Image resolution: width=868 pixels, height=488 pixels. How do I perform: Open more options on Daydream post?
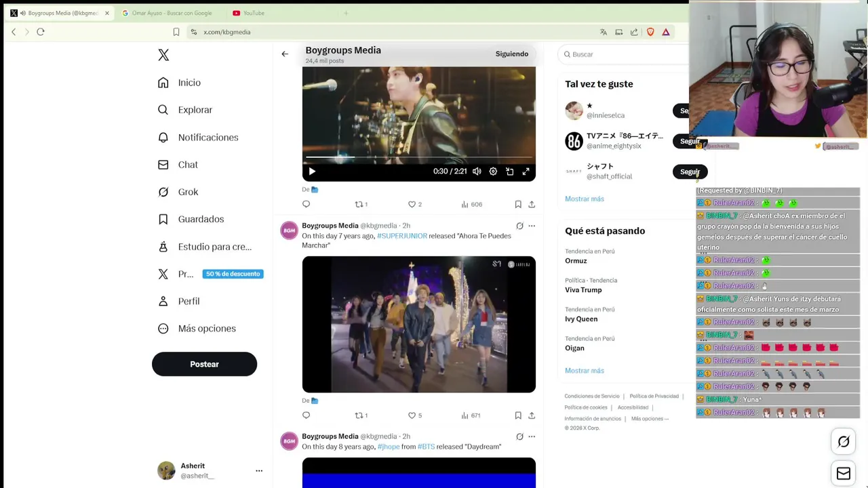pyautogui.click(x=532, y=436)
